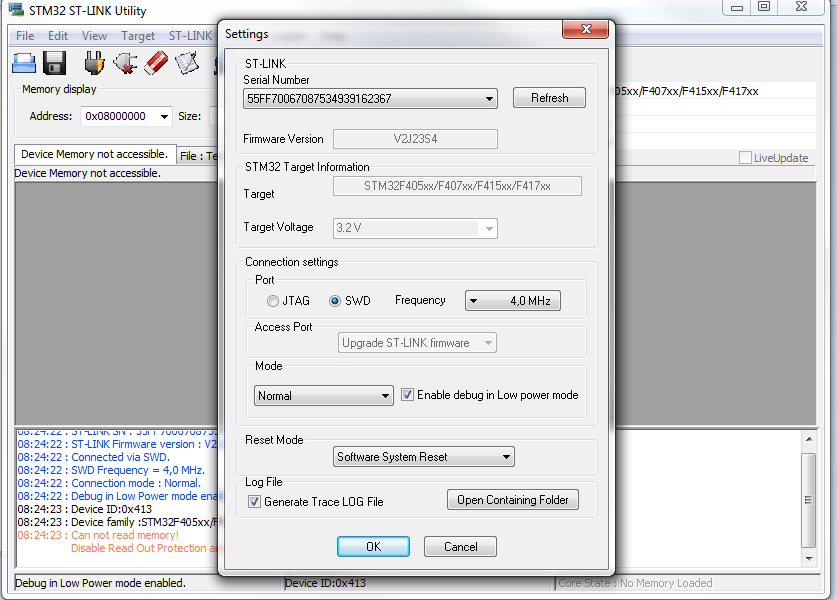The height and width of the screenshot is (600, 837).
Task: Click the Program verify toolbar icon
Action: pos(187,63)
